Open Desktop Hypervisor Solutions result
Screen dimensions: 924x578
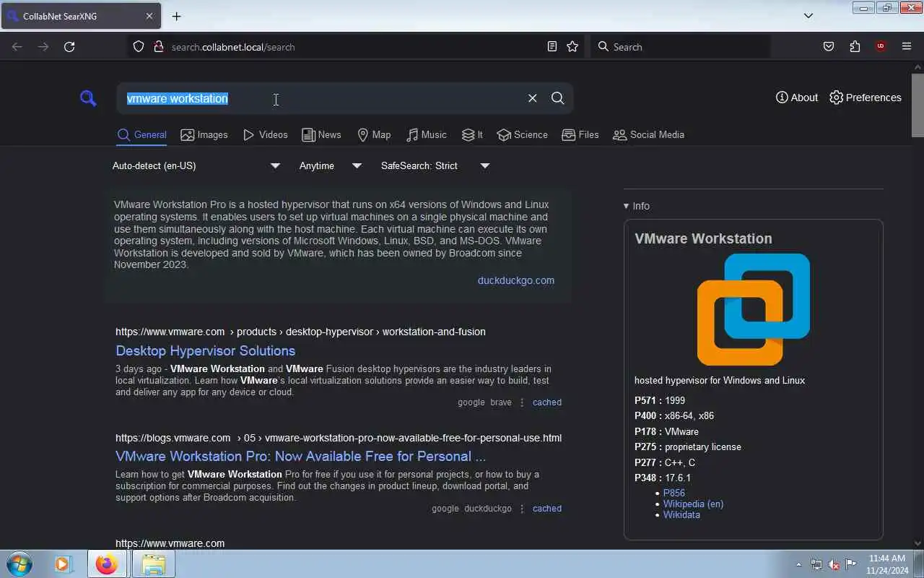pyautogui.click(x=206, y=350)
